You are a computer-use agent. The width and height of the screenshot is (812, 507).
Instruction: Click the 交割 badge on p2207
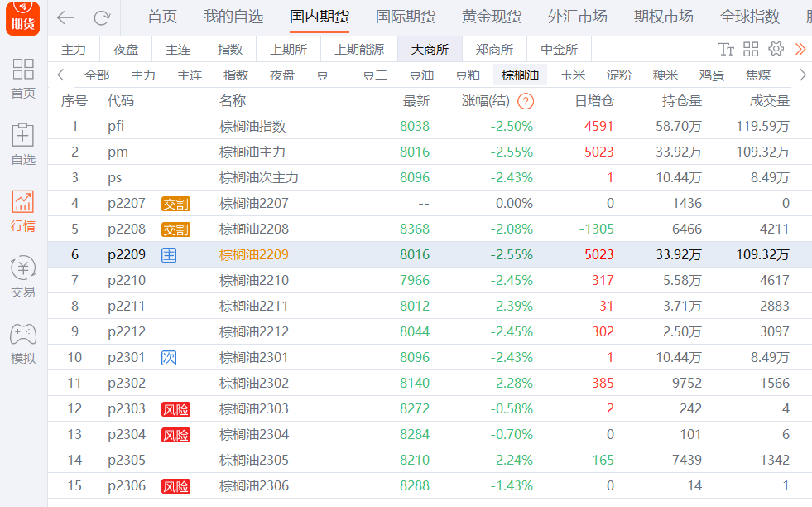point(176,203)
